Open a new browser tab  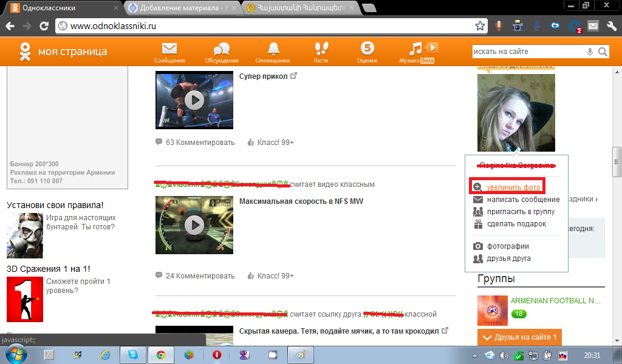tap(369, 7)
